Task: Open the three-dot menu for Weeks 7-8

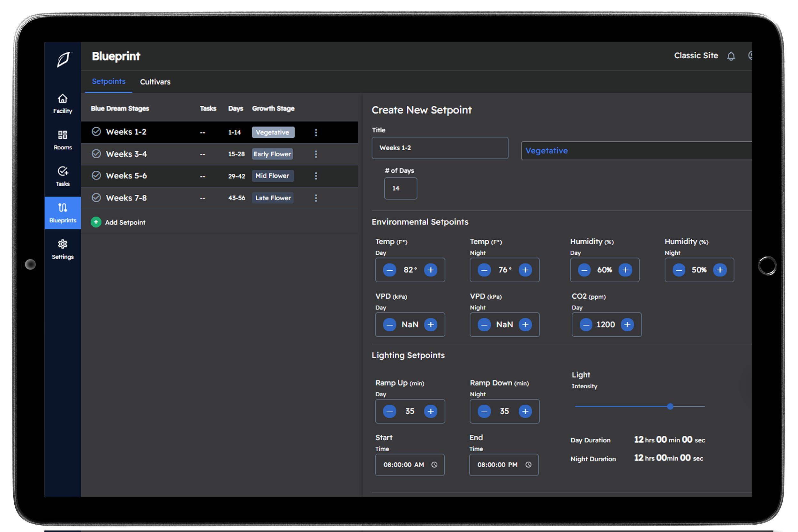Action: [316, 198]
